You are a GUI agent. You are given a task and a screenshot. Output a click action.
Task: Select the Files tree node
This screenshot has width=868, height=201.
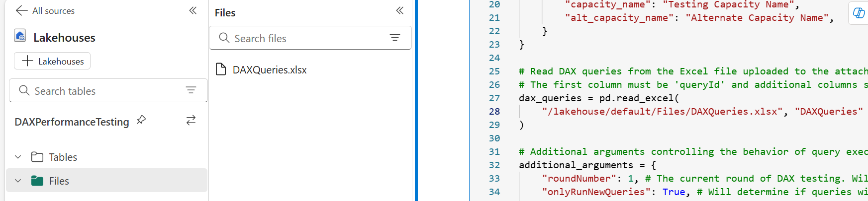59,181
